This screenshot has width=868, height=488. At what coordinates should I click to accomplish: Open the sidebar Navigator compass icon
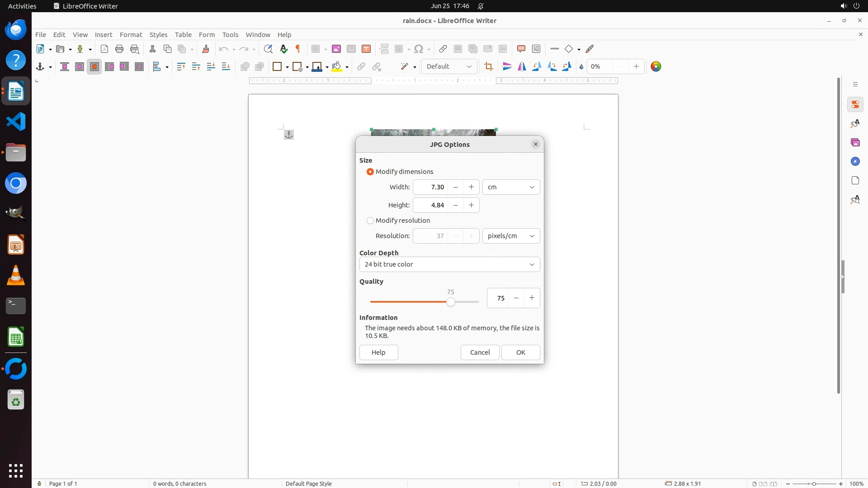[855, 161]
